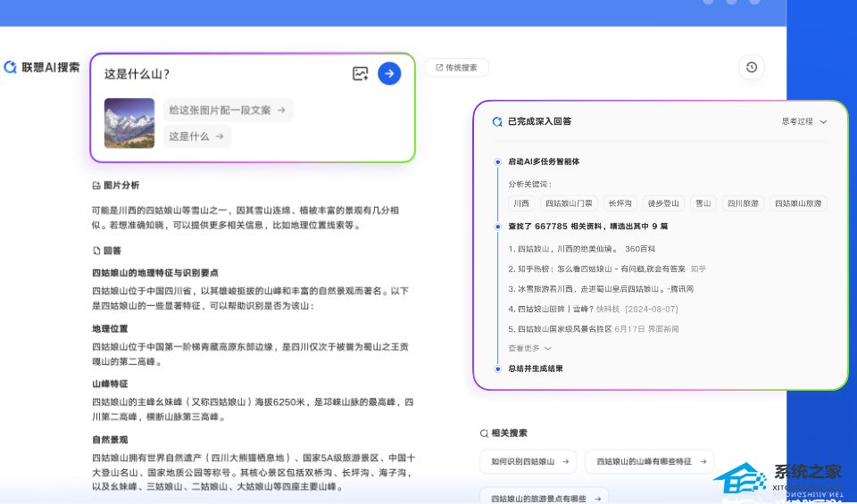Open the 360百科 四姑娘山 source link
857x504 pixels.
(581, 249)
